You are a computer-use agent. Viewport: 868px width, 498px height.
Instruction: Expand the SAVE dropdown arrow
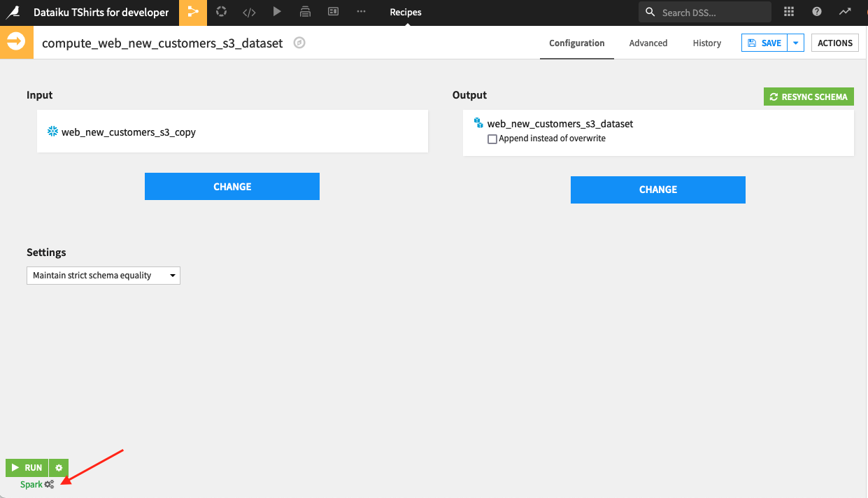point(796,43)
